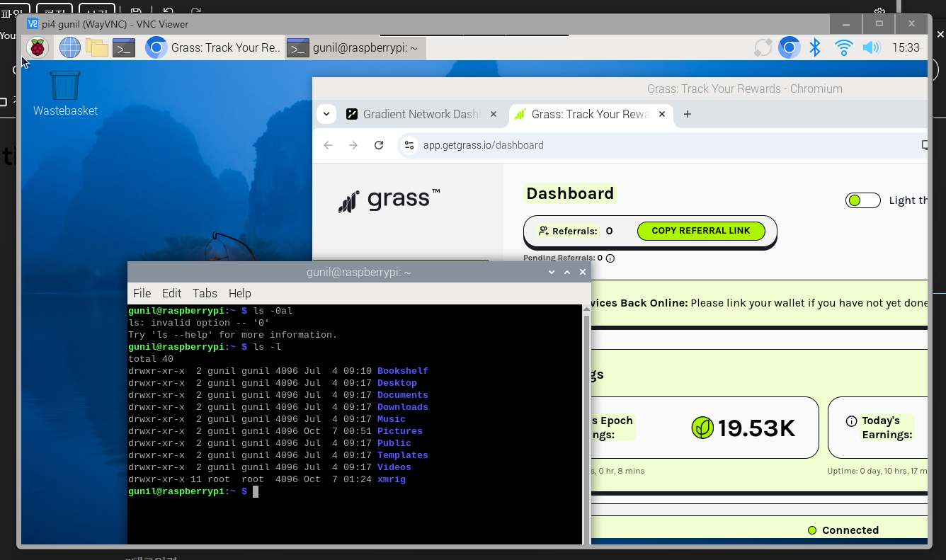Open the Wi-Fi network tray menu

[x=843, y=47]
